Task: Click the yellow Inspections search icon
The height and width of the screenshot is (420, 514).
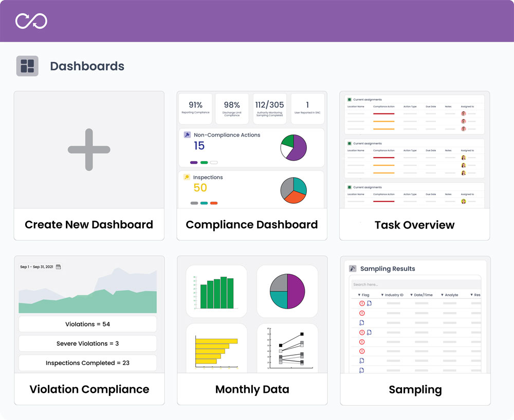Action: pos(187,177)
